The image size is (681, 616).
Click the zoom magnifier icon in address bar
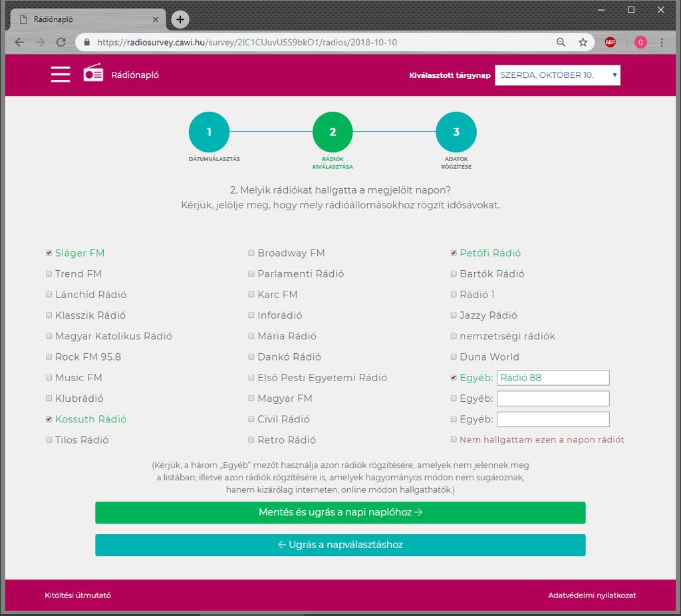pyautogui.click(x=561, y=42)
